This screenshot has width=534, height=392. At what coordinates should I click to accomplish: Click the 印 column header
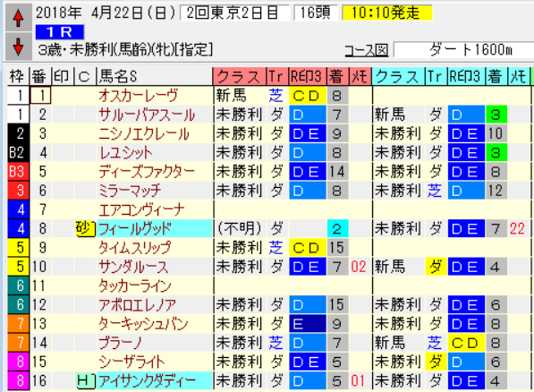tap(62, 76)
